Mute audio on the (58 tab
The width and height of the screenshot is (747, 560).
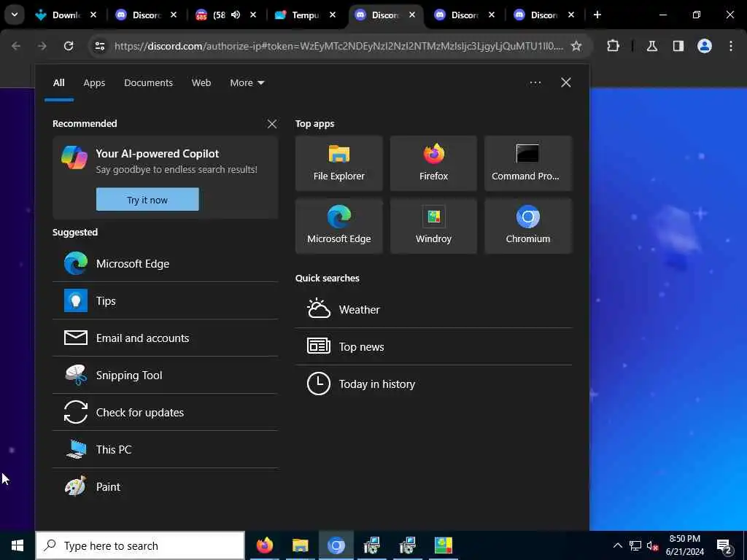click(236, 15)
